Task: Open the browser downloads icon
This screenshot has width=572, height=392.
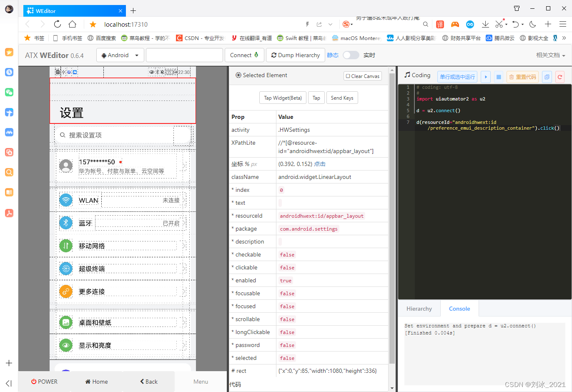Action: [485, 24]
